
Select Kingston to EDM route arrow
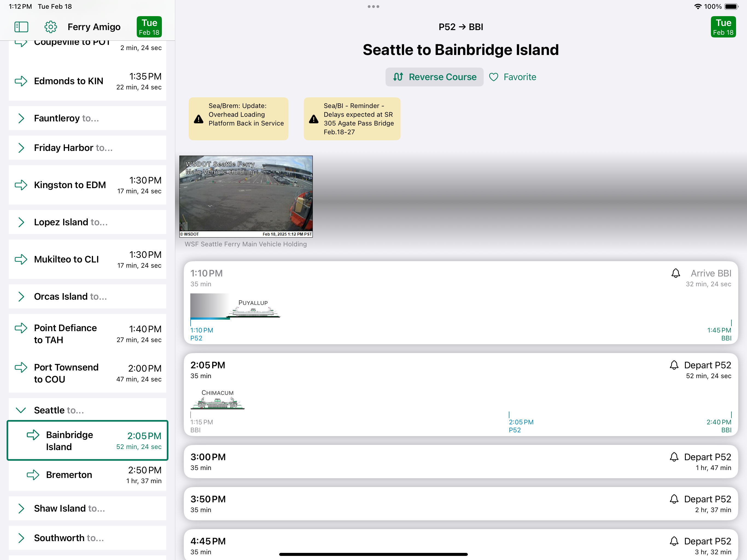coord(21,185)
